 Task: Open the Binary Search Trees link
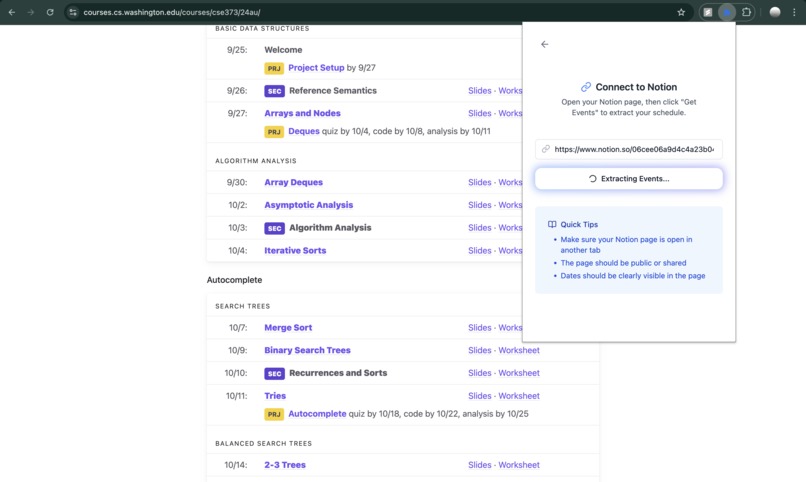(307, 350)
